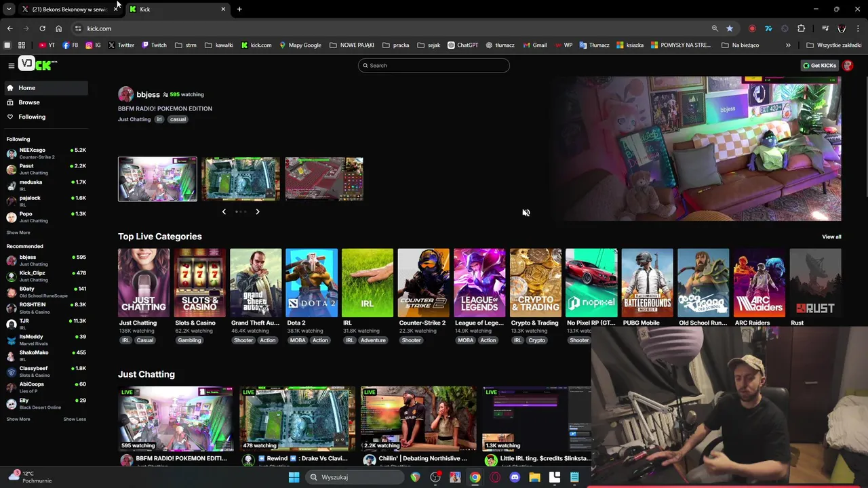Bookmark this page with star icon
The image size is (868, 488).
pos(730,28)
